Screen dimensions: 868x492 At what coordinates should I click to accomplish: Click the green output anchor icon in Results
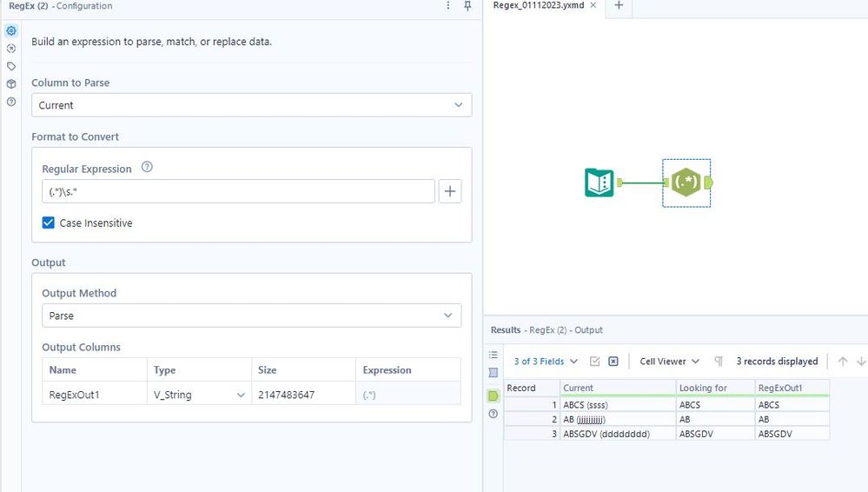tap(494, 396)
